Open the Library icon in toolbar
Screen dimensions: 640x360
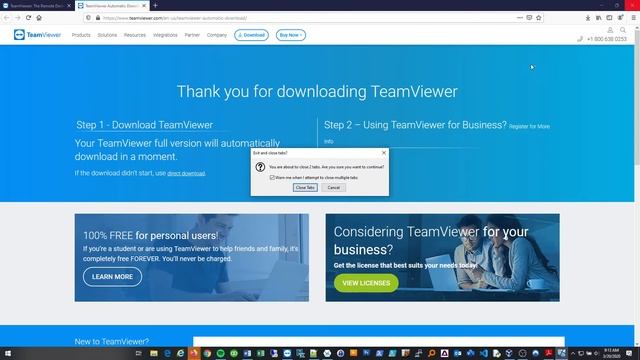click(598, 18)
